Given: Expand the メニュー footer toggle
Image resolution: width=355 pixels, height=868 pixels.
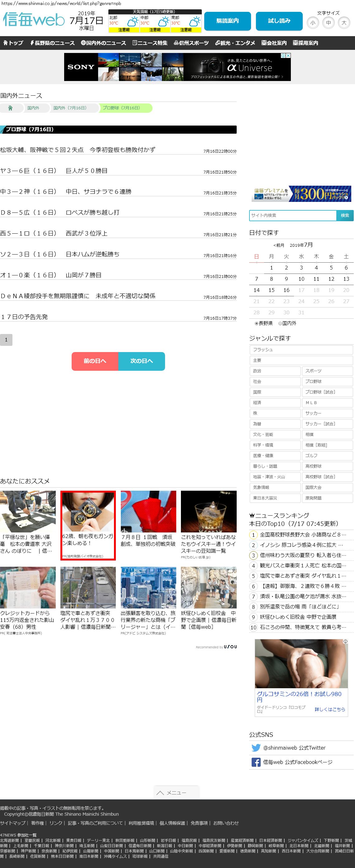Looking at the screenshot, I should 176,793.
